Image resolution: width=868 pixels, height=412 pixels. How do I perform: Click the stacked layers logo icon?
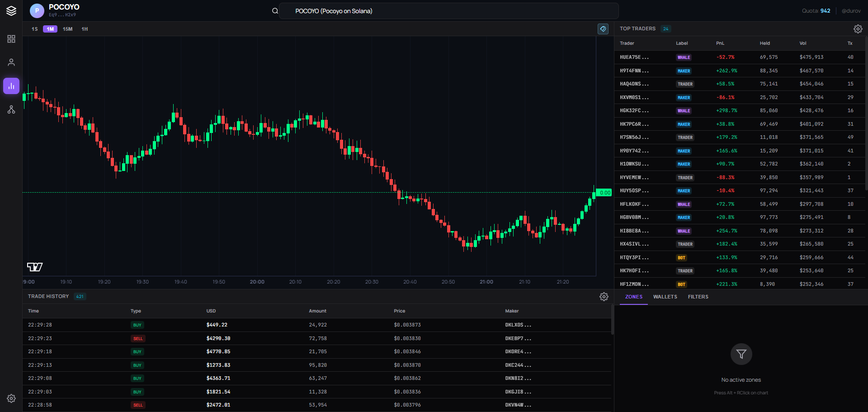coord(11,11)
